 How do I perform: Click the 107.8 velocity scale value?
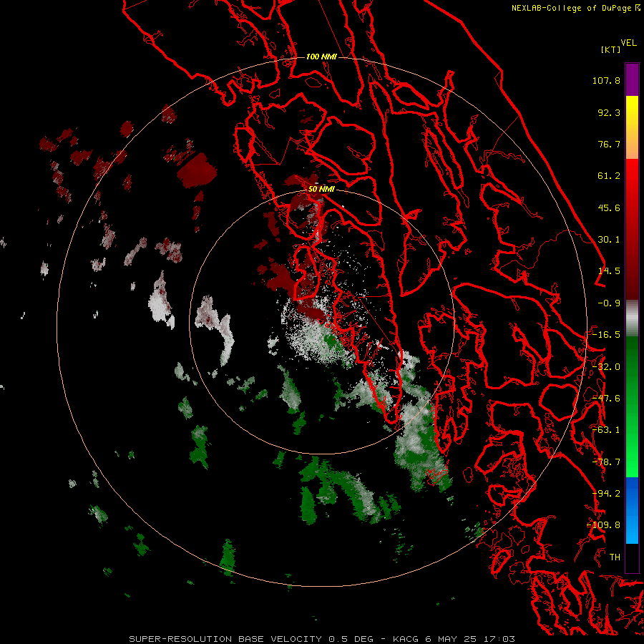(x=606, y=80)
